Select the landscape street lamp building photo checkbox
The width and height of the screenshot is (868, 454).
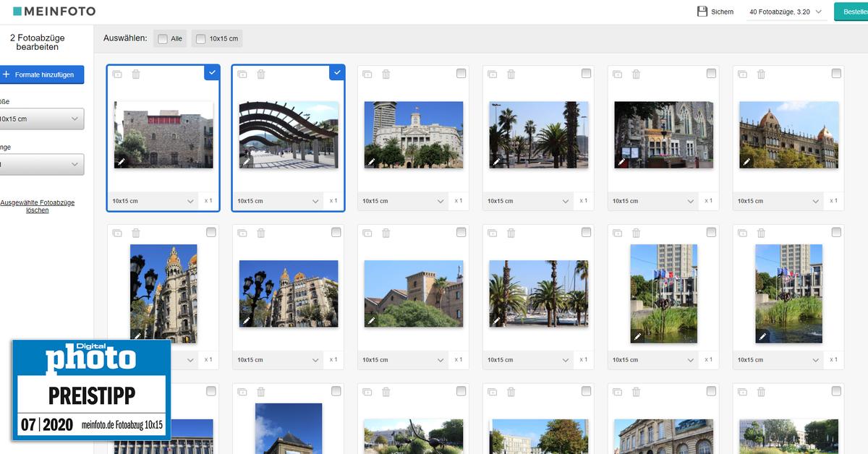(x=336, y=232)
